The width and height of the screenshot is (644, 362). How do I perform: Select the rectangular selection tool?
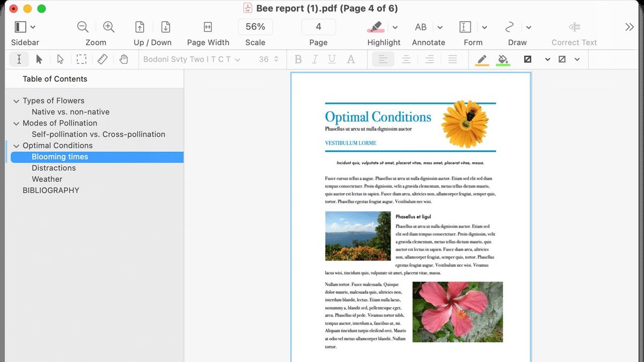click(x=81, y=59)
